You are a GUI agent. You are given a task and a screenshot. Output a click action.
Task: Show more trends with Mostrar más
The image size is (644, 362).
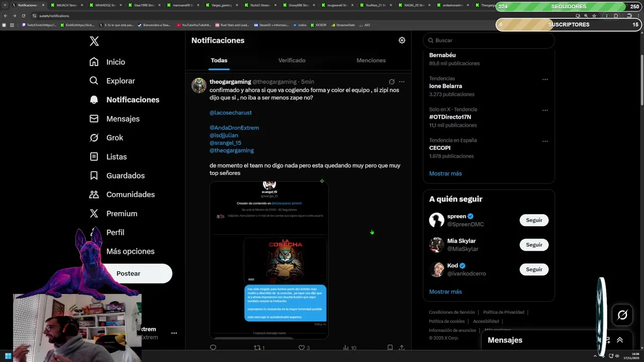pos(445,173)
